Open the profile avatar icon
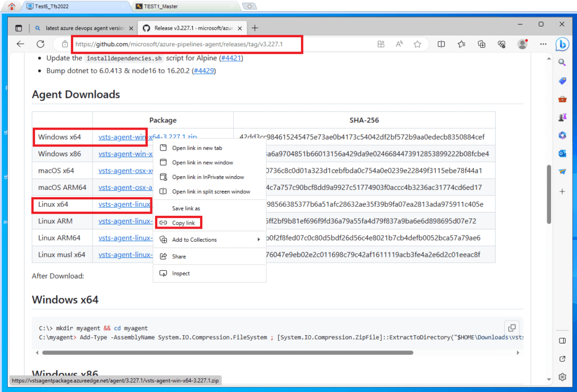This screenshot has height=392, width=577. [x=522, y=44]
